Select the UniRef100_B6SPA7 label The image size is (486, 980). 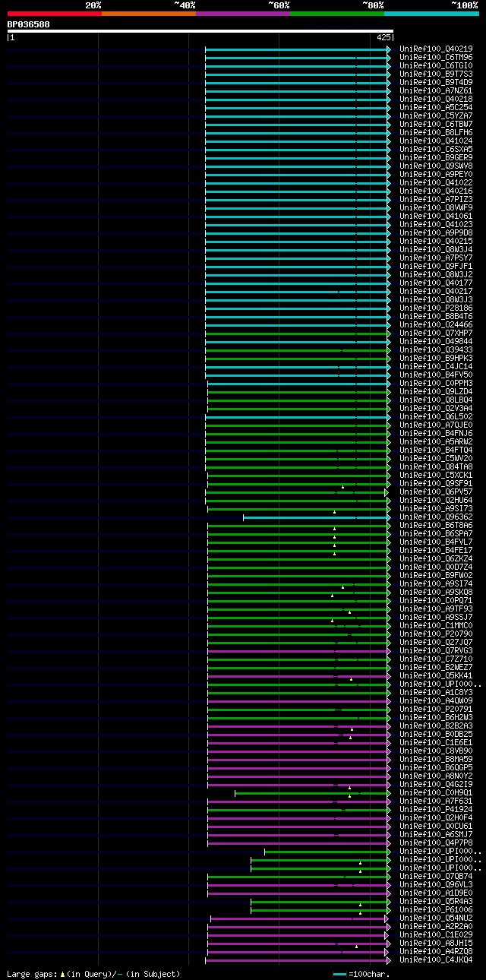tap(436, 534)
